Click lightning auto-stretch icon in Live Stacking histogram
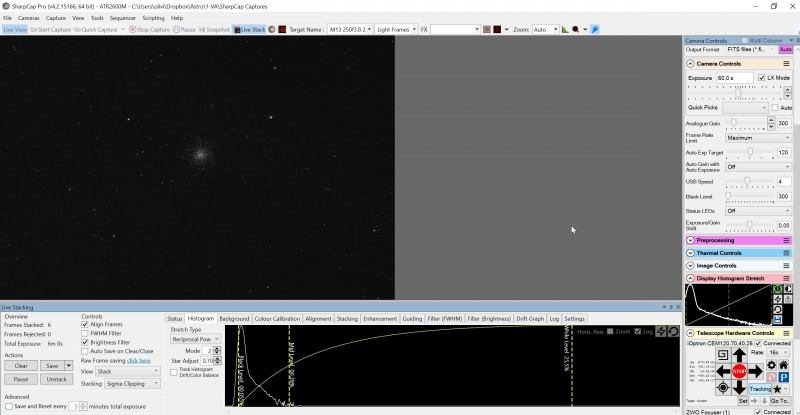This screenshot has width=800, height=415. point(661,332)
